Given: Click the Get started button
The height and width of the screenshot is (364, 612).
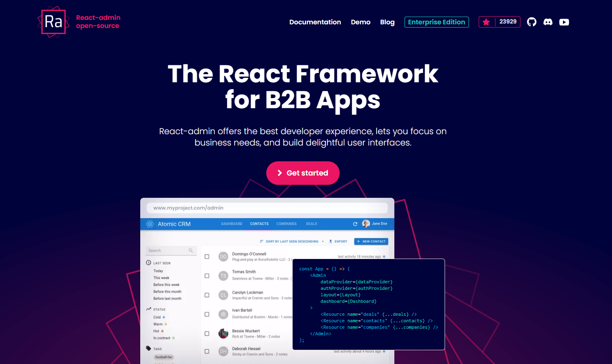Looking at the screenshot, I should point(303,173).
